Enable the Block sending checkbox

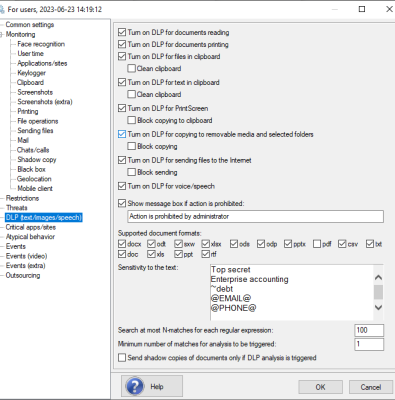click(x=132, y=172)
